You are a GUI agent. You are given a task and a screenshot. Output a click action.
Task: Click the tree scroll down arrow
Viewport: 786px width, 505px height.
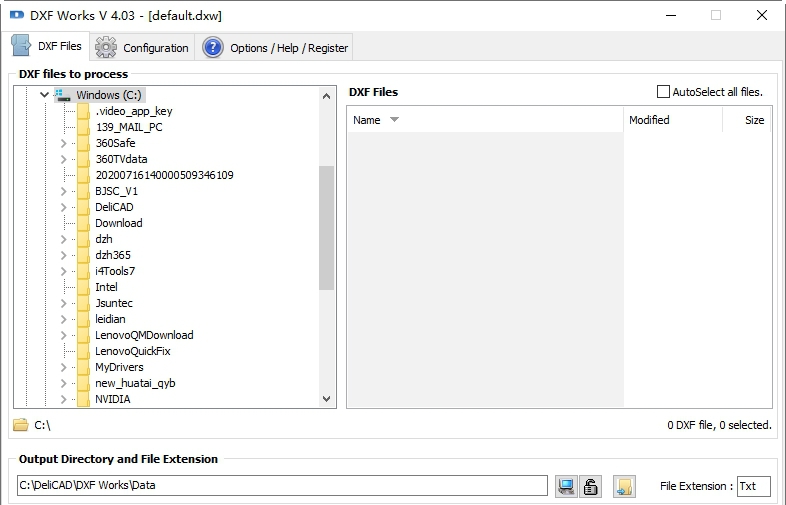click(326, 399)
